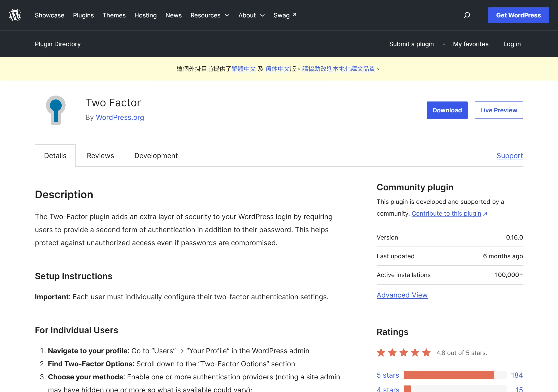Viewport: 558px width, 392px height.
Task: Click Log in
Action: coord(512,44)
